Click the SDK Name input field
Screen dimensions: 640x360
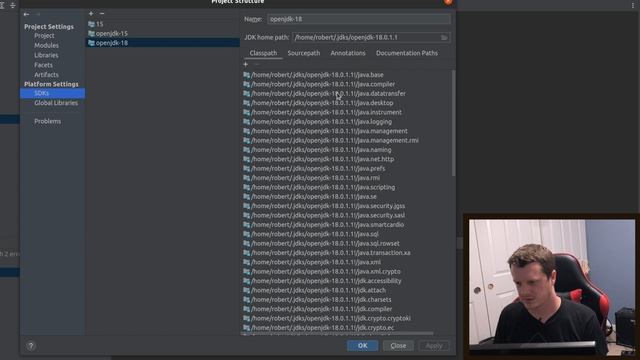pyautogui.click(x=359, y=19)
